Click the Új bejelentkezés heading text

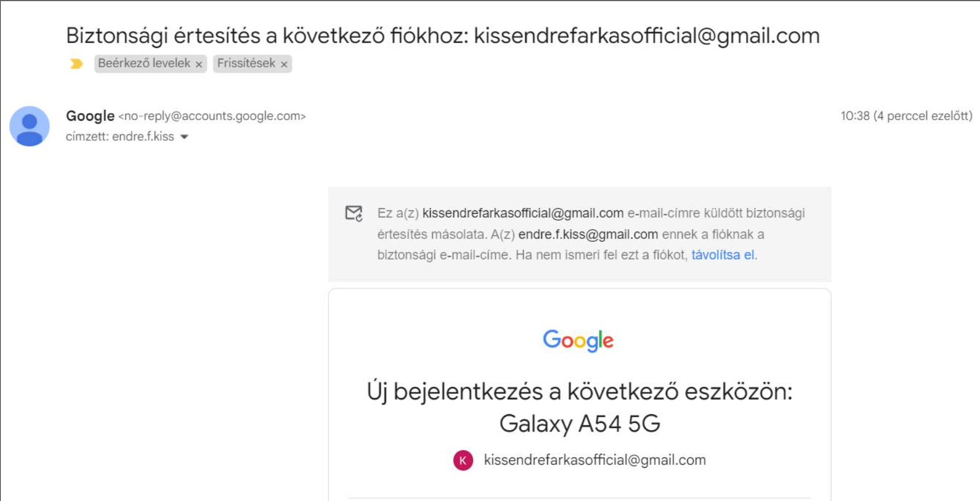pyautogui.click(x=579, y=407)
